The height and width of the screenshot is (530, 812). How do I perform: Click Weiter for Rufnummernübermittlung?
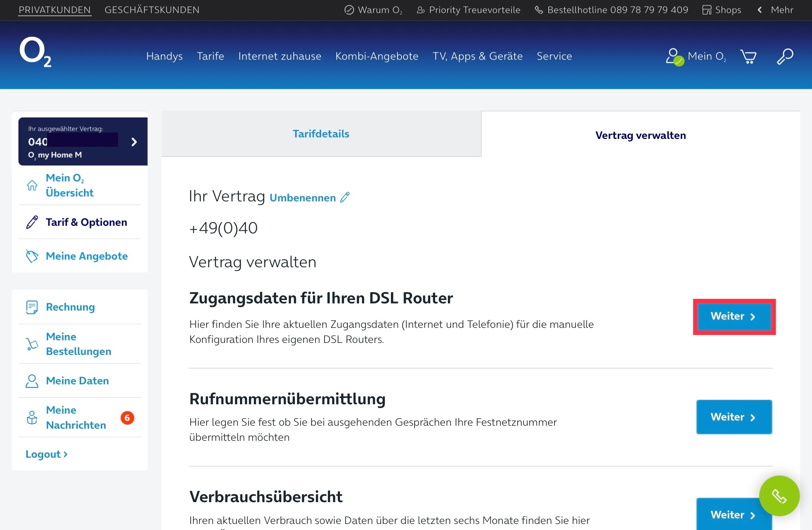734,417
